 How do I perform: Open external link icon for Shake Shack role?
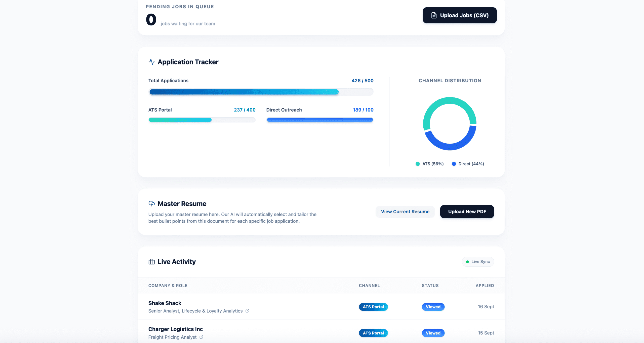247,311
